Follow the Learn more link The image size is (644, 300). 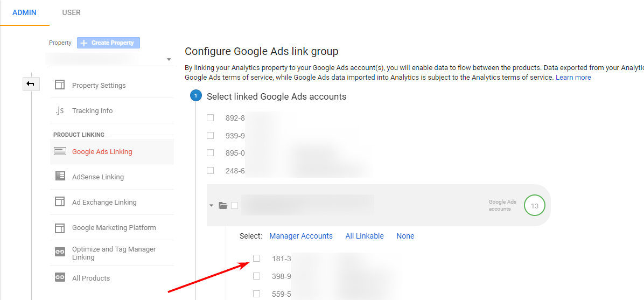click(x=573, y=77)
